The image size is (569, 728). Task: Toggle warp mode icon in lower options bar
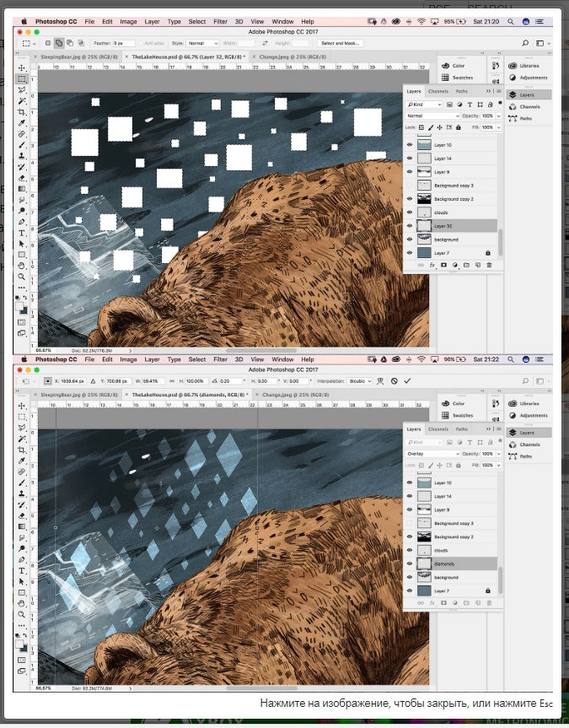[380, 380]
